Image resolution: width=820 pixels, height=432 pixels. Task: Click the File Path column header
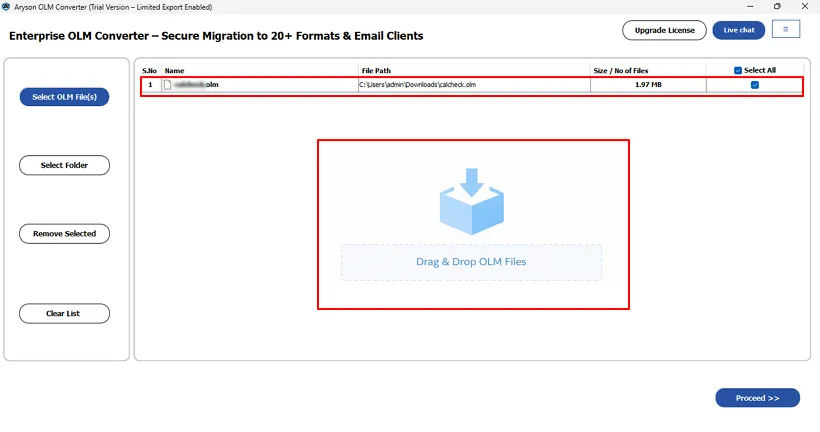(x=376, y=71)
